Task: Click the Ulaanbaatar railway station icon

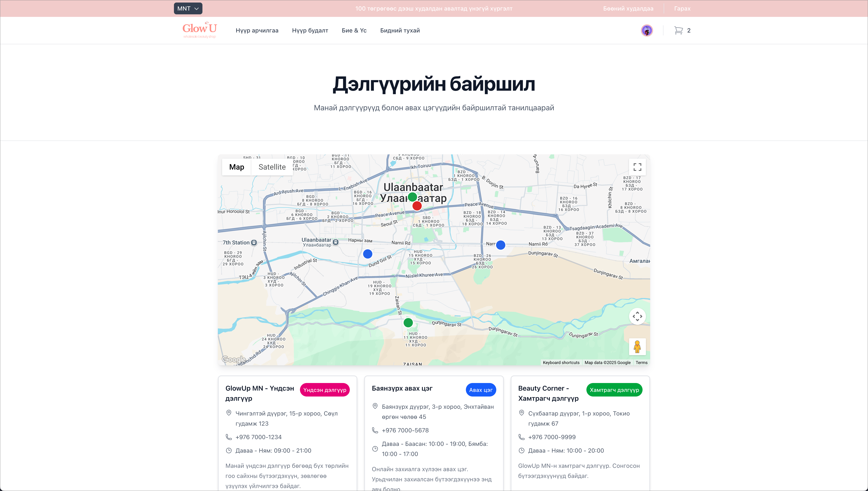Action: (335, 242)
